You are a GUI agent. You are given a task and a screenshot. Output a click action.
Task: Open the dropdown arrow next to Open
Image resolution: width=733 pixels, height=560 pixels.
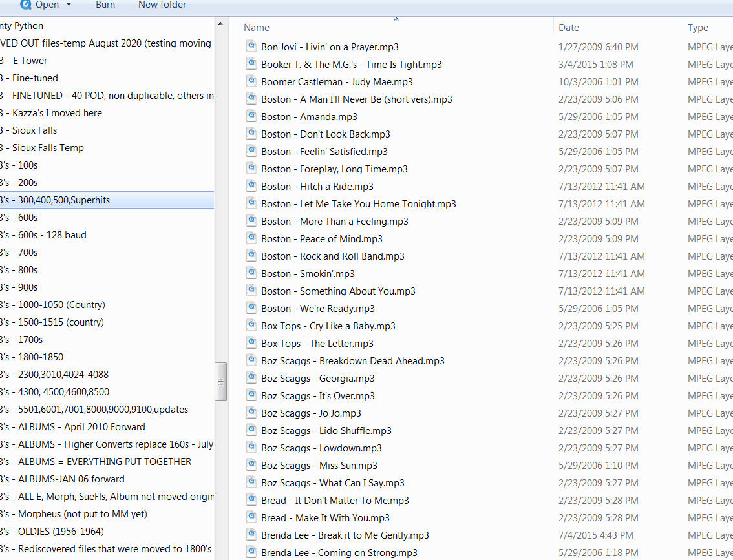(69, 5)
